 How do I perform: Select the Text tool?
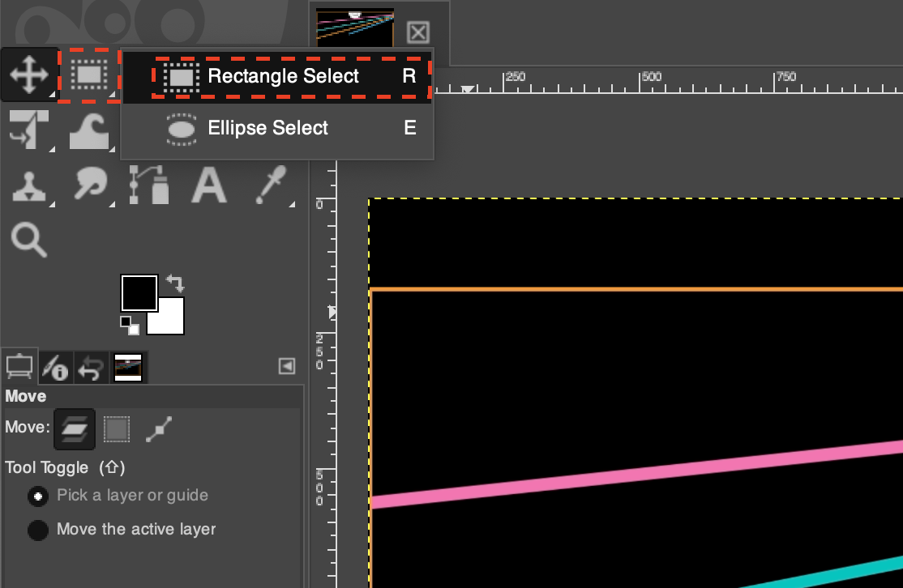208,185
